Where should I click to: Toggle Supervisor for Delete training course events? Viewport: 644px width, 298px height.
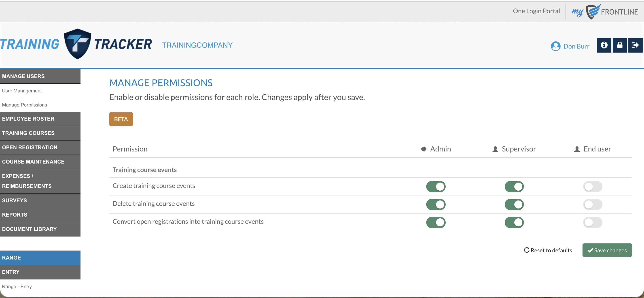[x=514, y=204]
